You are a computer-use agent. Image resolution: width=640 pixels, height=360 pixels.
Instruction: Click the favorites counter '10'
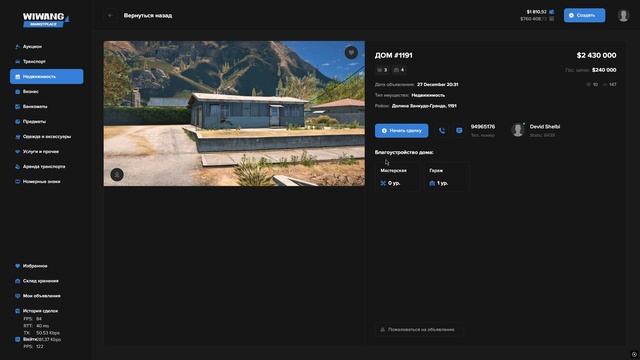point(592,84)
